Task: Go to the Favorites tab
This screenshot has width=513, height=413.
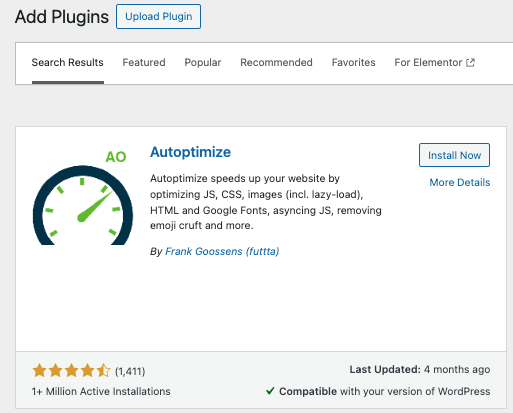Action: (353, 62)
